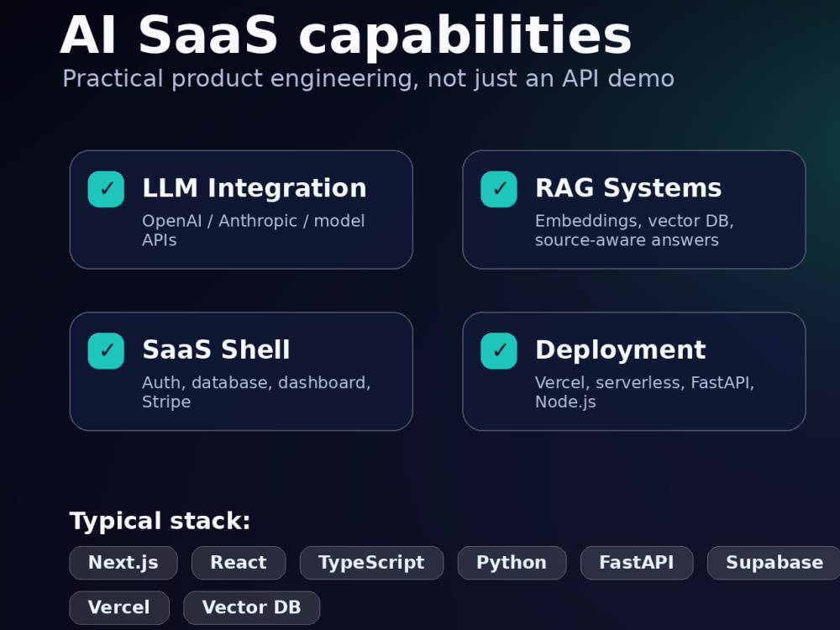Click the SaaS Shell card heading
The image size is (840, 630).
(x=216, y=349)
